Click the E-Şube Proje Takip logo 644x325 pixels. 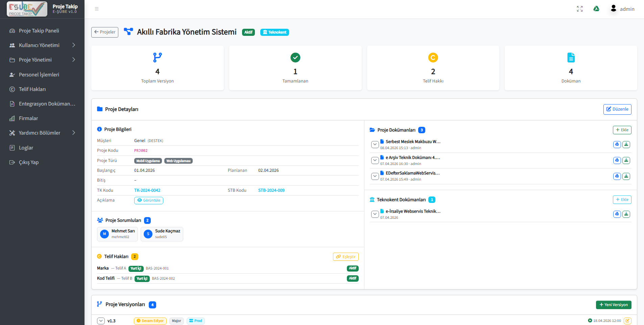27,9
